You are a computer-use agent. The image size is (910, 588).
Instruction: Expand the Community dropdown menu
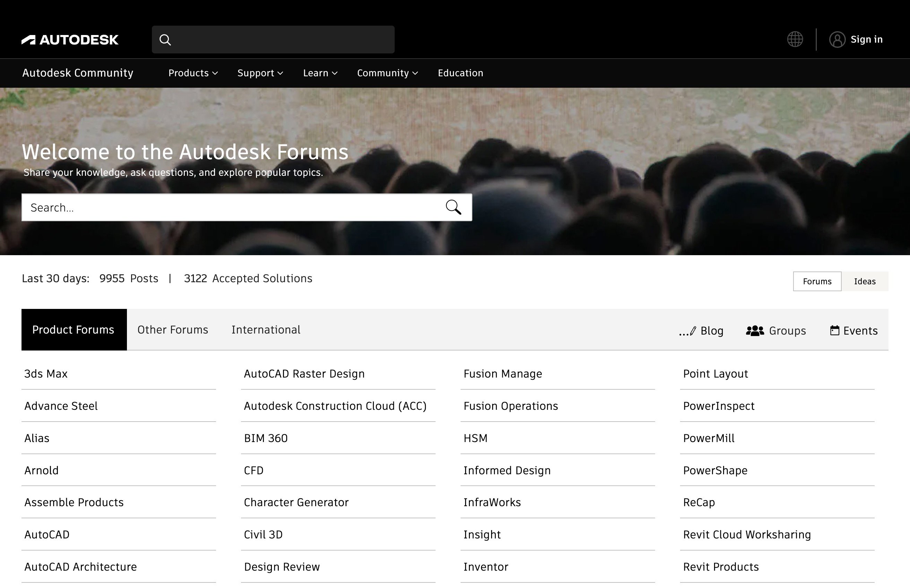point(387,73)
